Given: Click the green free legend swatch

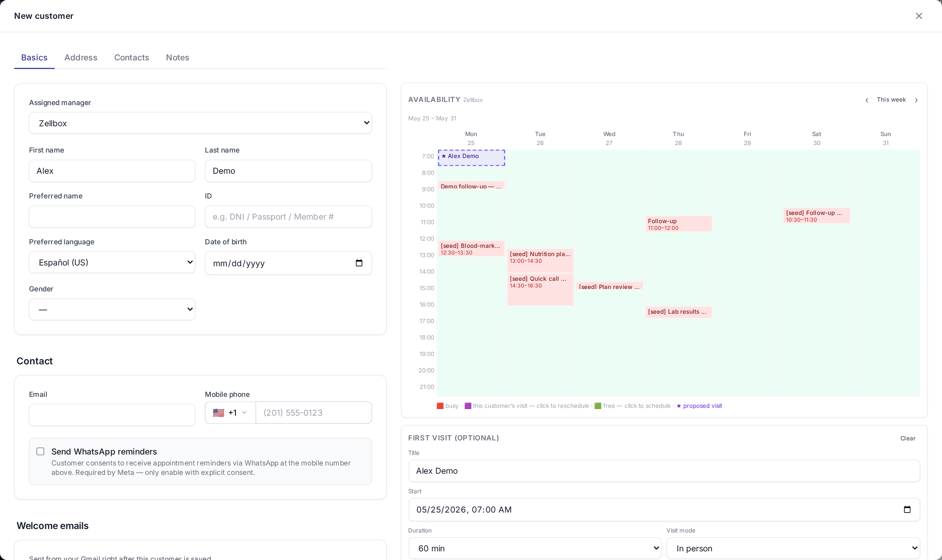Looking at the screenshot, I should pos(598,406).
